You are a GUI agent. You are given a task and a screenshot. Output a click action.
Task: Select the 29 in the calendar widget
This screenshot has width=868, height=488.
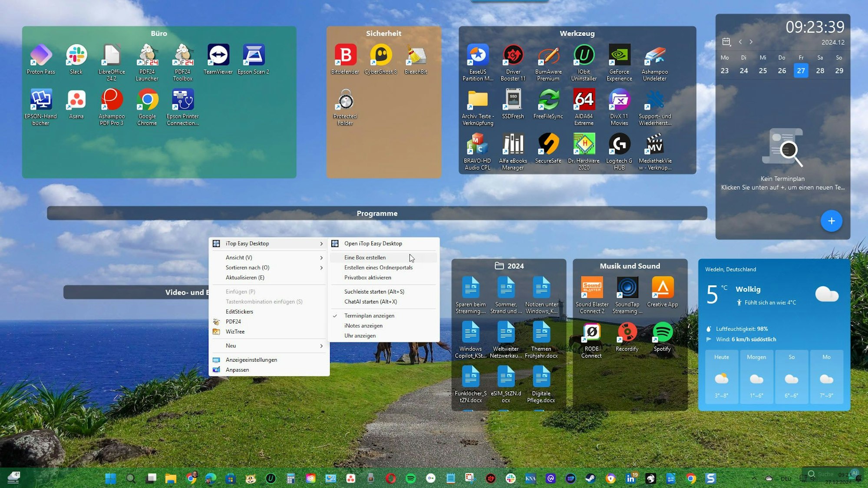click(839, 70)
